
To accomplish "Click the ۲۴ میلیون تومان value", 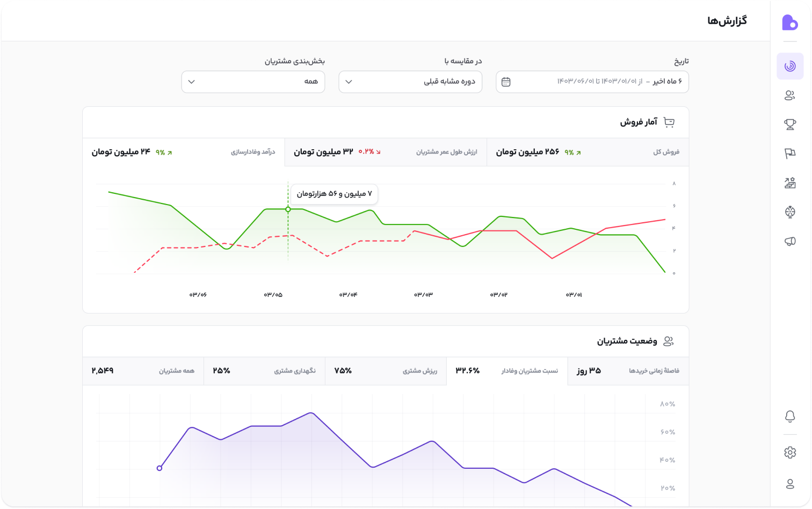I will 121,152.
